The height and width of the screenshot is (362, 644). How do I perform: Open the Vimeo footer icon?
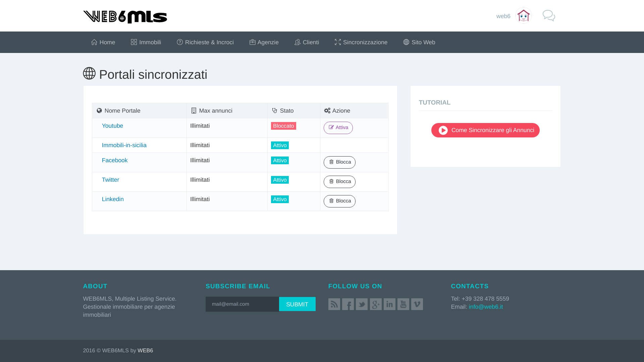[x=417, y=304]
